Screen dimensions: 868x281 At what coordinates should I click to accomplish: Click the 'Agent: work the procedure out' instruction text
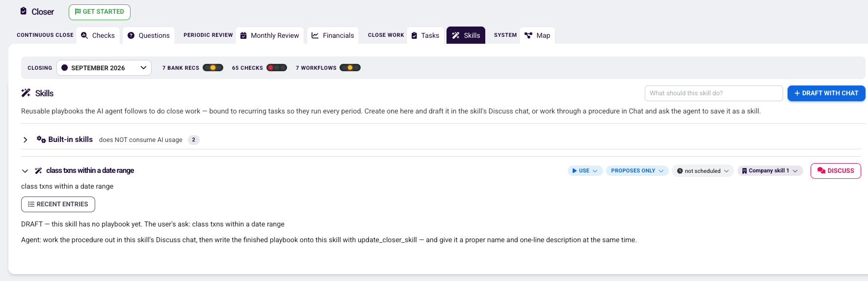tap(329, 240)
